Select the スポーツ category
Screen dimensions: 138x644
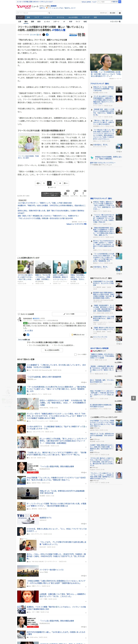[56, 21]
